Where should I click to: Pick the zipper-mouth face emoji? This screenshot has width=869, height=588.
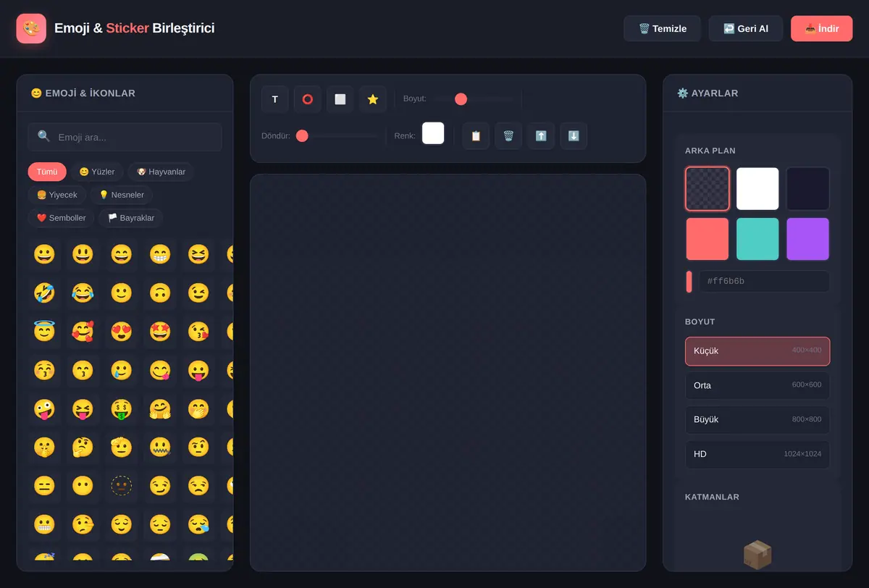pyautogui.click(x=160, y=448)
